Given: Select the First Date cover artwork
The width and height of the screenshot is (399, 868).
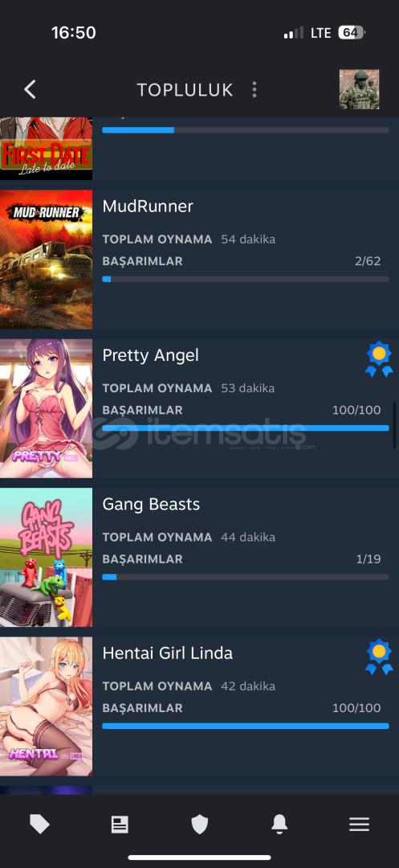Looking at the screenshot, I should point(47,149).
